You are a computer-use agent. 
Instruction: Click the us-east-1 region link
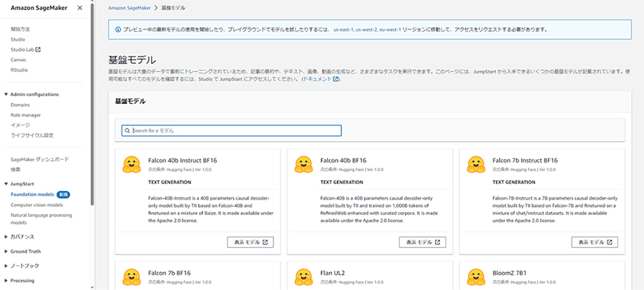click(x=343, y=29)
